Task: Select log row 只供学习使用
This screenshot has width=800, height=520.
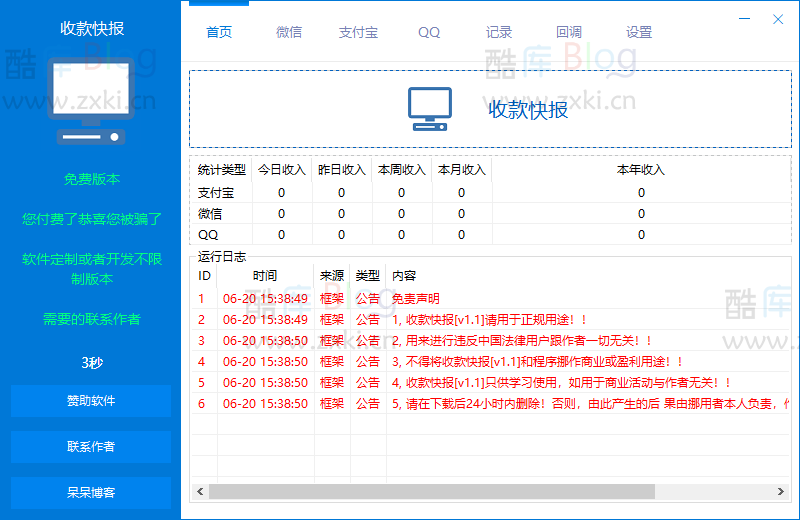Action: coord(490,382)
